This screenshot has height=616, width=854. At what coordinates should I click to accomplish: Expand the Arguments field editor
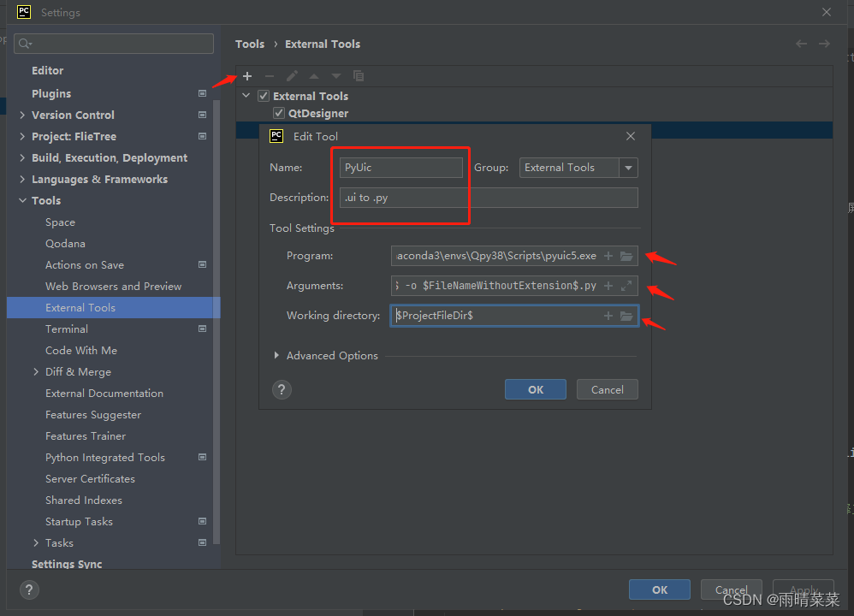coord(626,286)
